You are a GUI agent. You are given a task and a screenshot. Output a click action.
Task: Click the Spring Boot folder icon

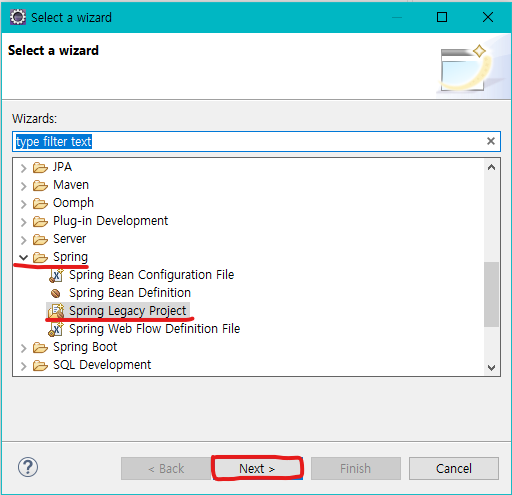tap(40, 348)
